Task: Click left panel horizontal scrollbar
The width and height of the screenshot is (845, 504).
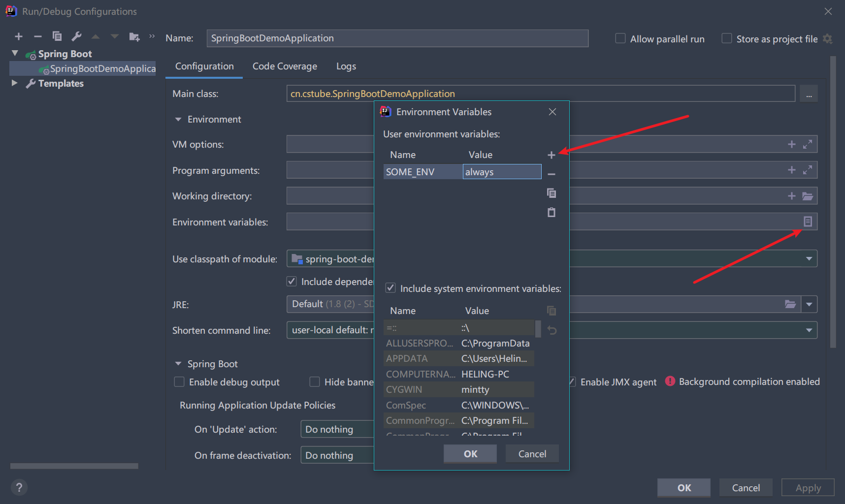Action: pos(74,466)
